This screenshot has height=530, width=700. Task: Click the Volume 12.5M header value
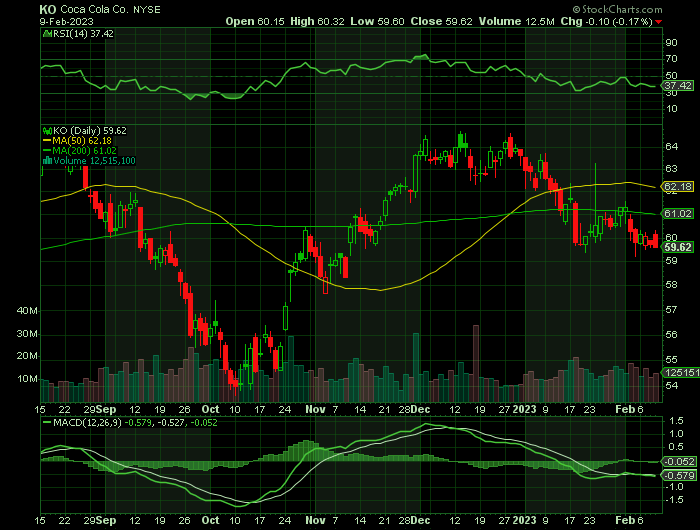(517, 21)
